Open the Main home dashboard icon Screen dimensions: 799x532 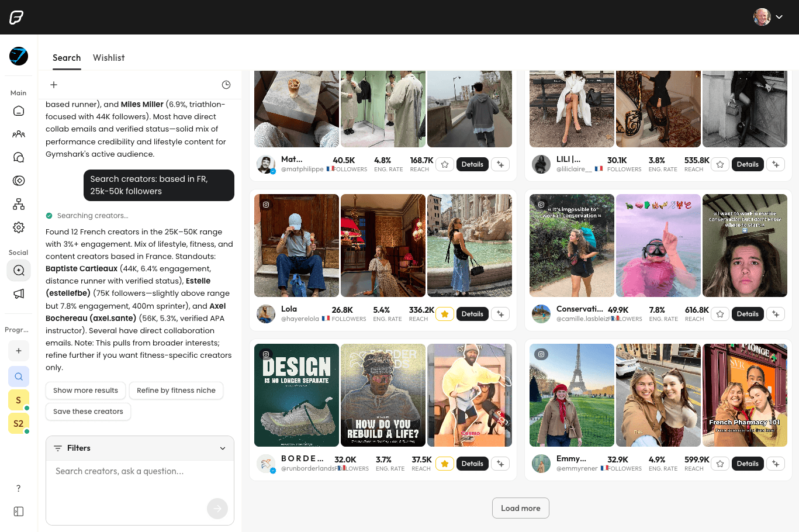pos(19,110)
